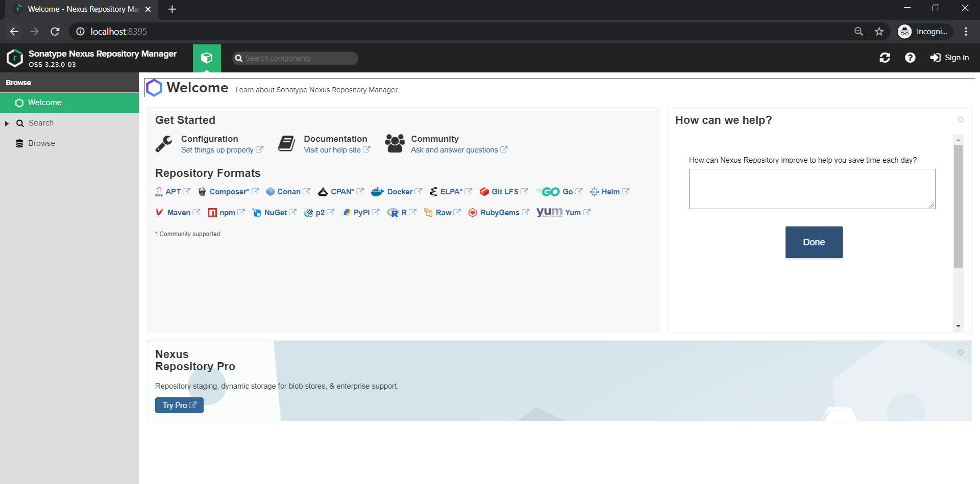Open a new browser tab
The width and height of the screenshot is (980, 484).
coord(172,9)
